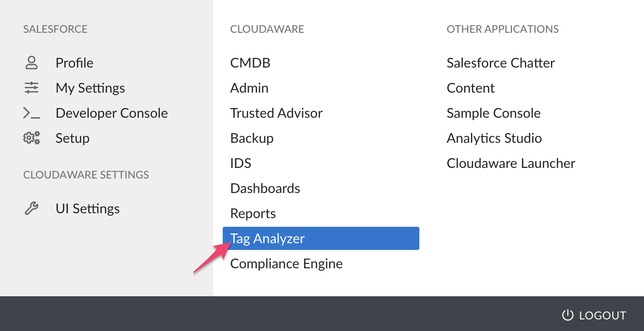Screen dimensions: 644x331
Task: Click the Developer Console terminal icon
Action: pos(32,113)
